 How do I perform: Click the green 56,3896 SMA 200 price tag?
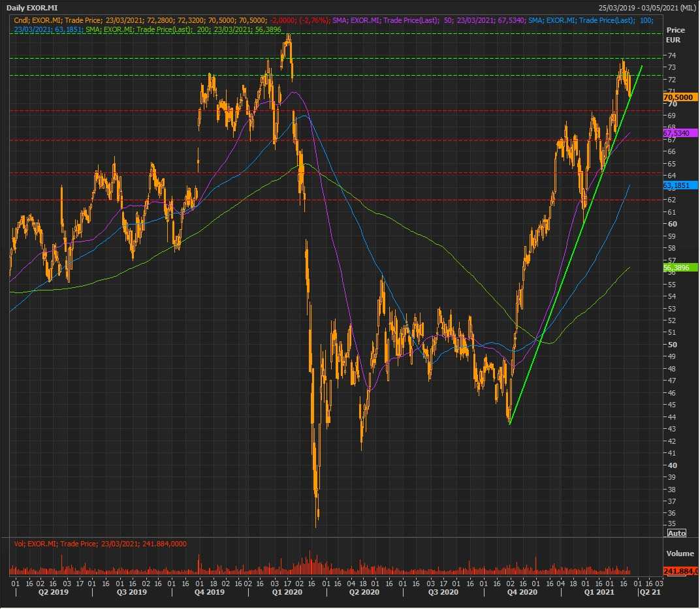point(680,268)
